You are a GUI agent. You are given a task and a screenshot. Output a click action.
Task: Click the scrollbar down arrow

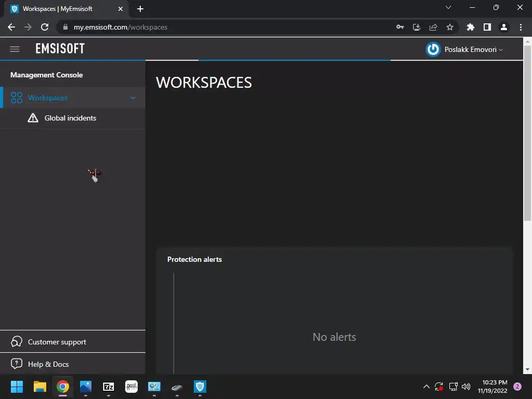pyautogui.click(x=527, y=369)
